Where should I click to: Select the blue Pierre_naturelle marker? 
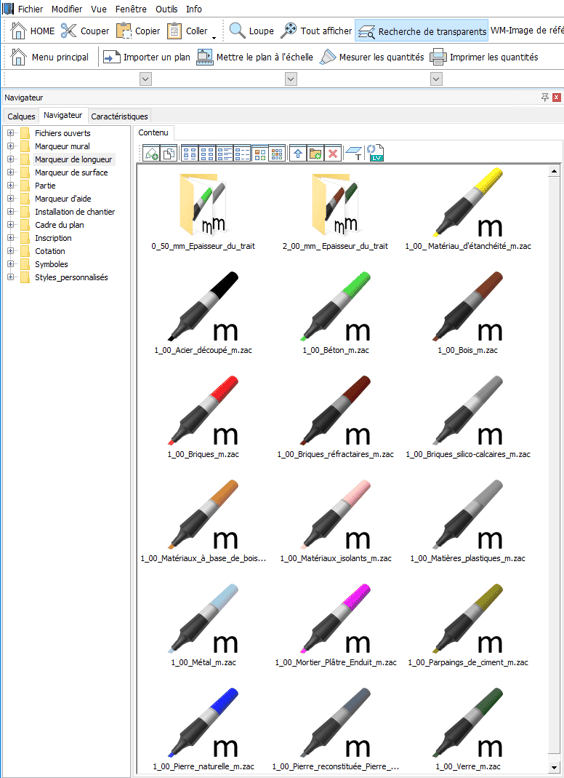[203, 730]
